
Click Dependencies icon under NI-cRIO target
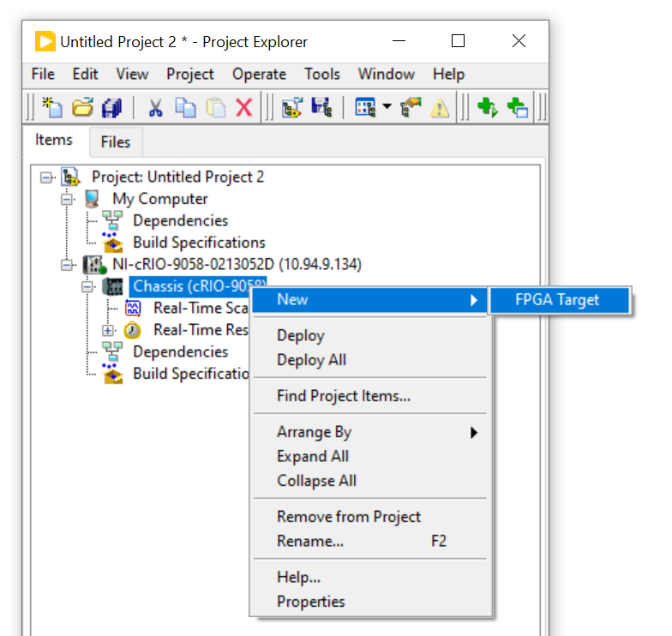coord(112,351)
